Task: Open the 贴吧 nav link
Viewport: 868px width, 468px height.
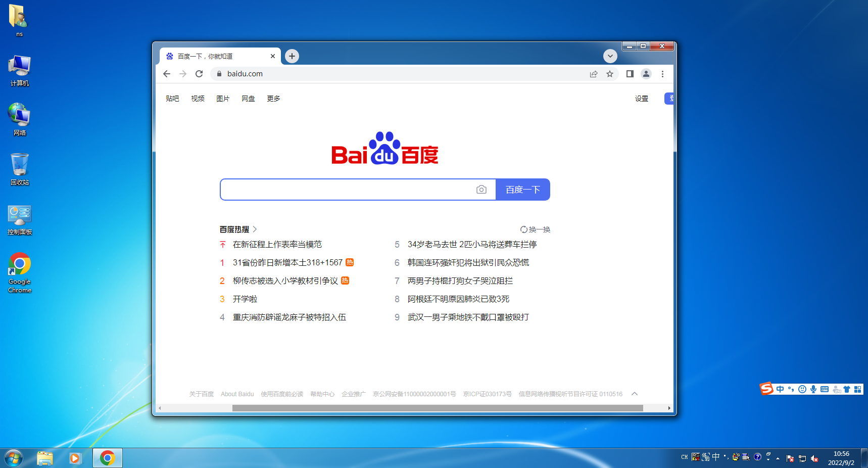Action: pyautogui.click(x=172, y=99)
